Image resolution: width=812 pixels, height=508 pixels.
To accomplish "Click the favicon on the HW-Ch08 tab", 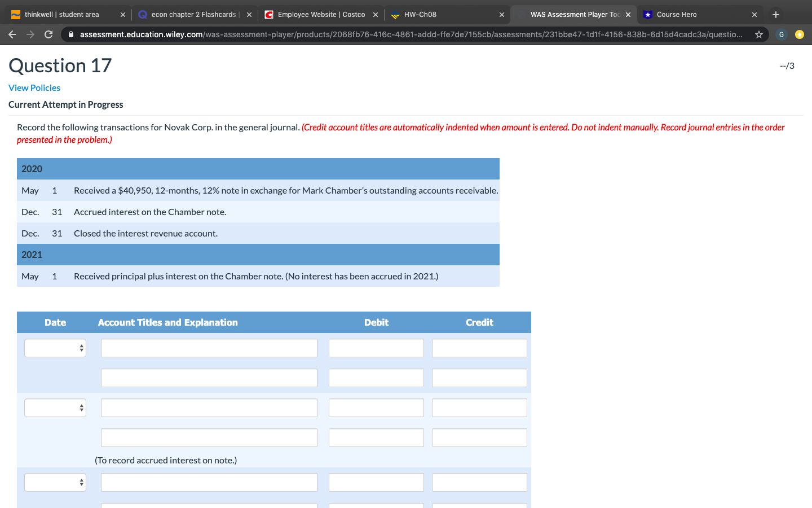I will tap(395, 14).
